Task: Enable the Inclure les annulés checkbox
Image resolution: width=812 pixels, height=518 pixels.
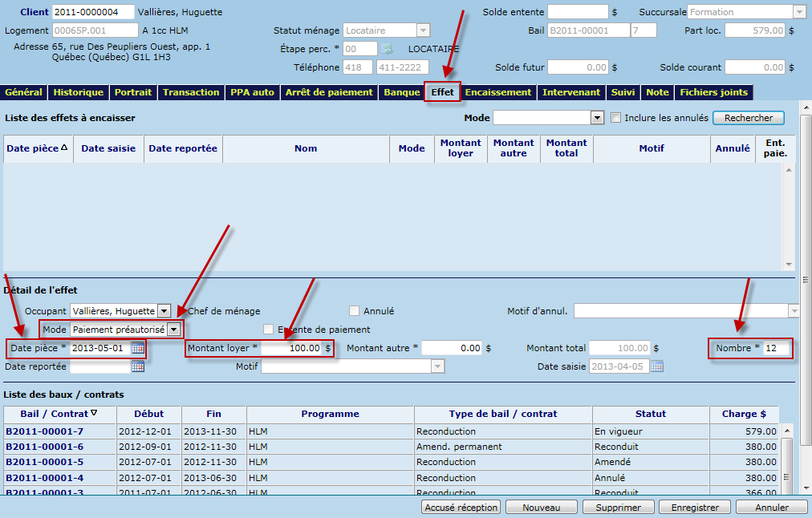Action: point(616,118)
